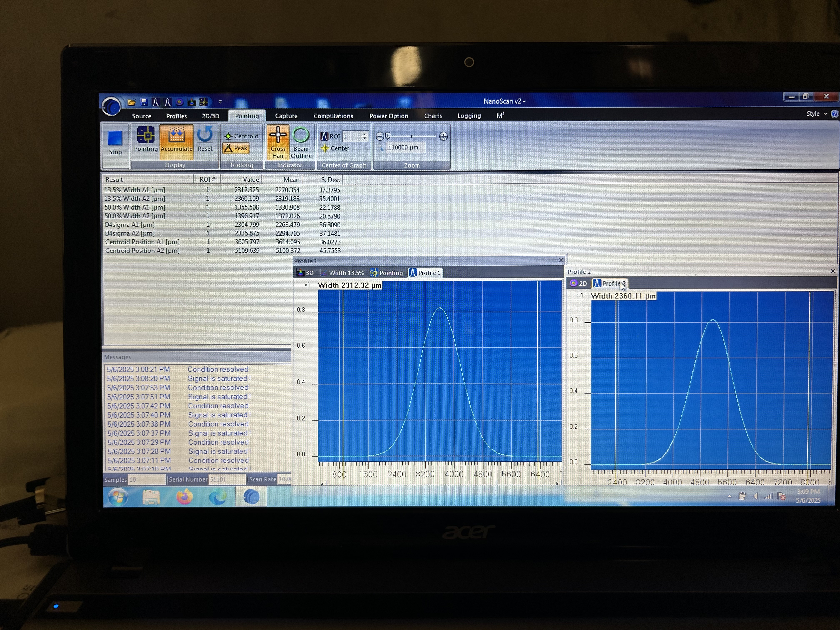Click the ROI number input field
This screenshot has width=840, height=630.
352,136
